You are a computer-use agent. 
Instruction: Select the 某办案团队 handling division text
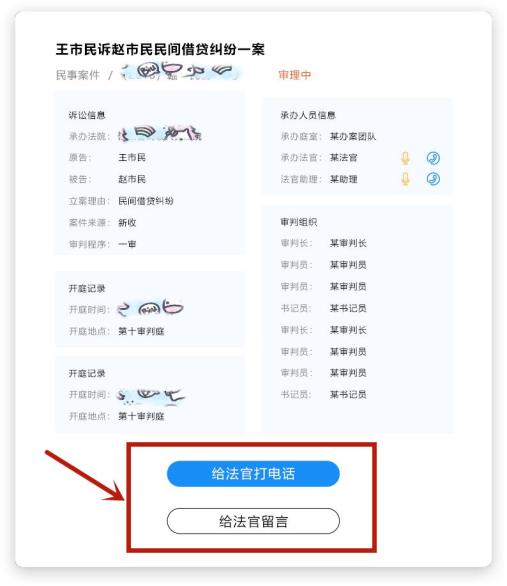353,136
